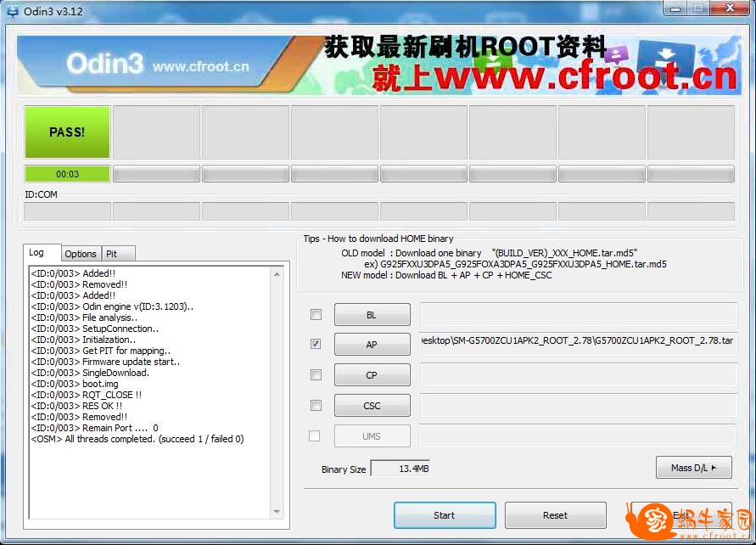The image size is (756, 545).
Task: Open the Options tab
Action: click(x=81, y=254)
